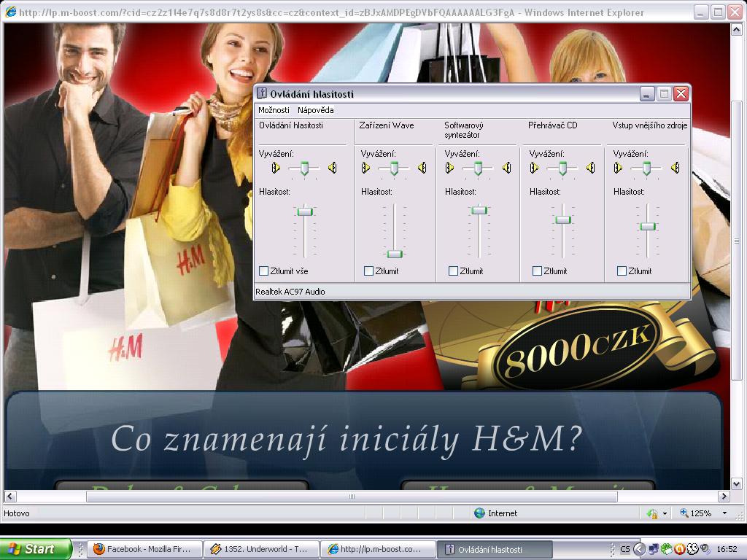Click the protected mode lock icon in status bar

click(x=651, y=513)
